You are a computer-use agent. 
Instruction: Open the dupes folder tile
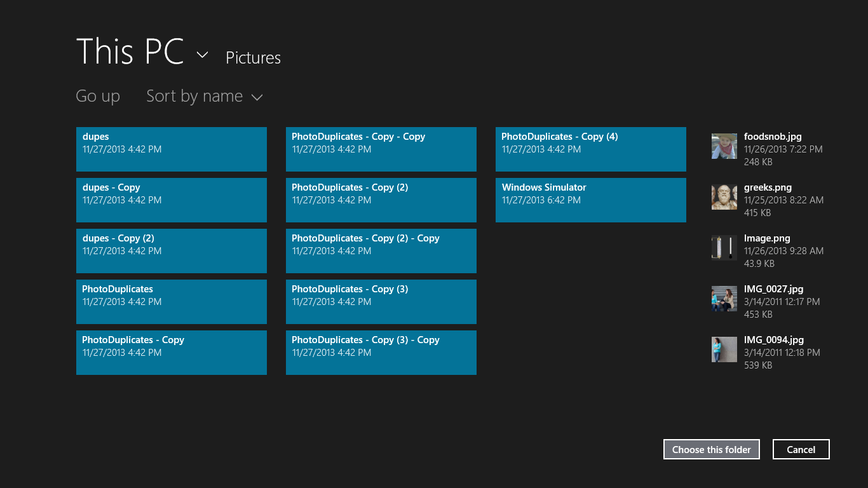[171, 149]
